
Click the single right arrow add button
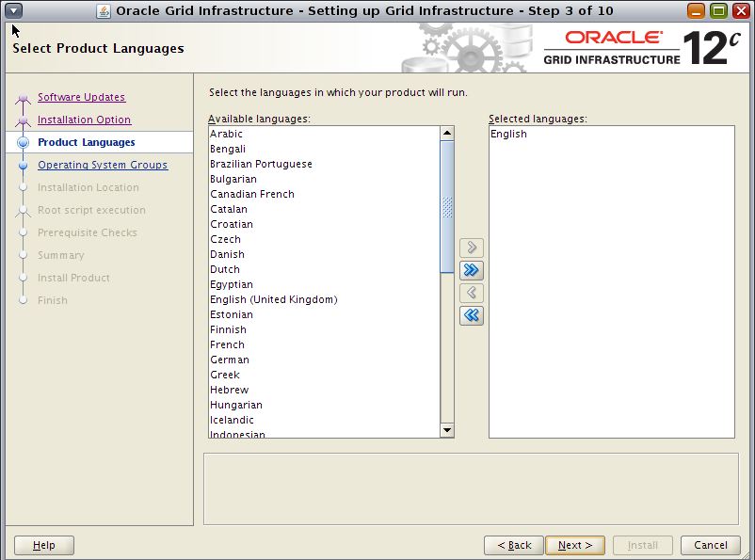(x=472, y=248)
